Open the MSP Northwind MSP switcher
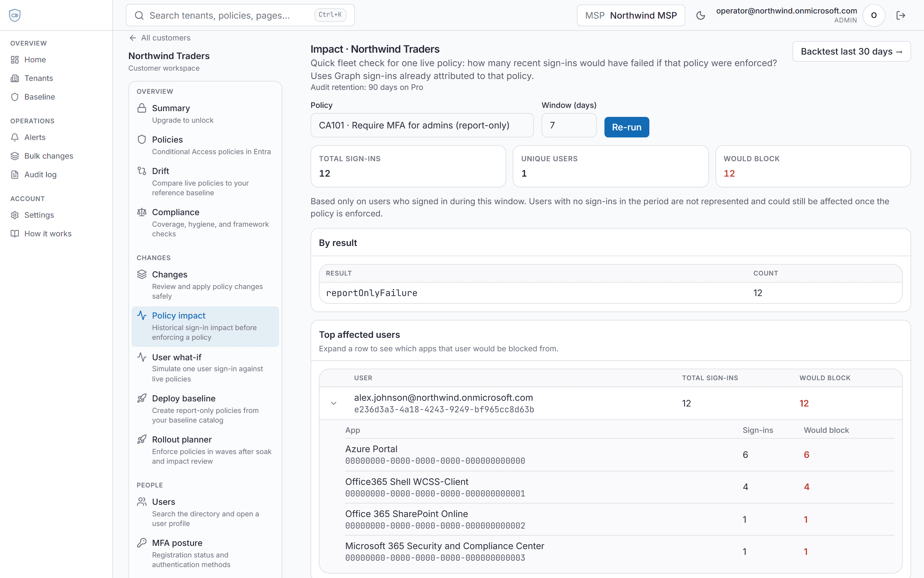Screen dimensions: 924x578 point(631,15)
